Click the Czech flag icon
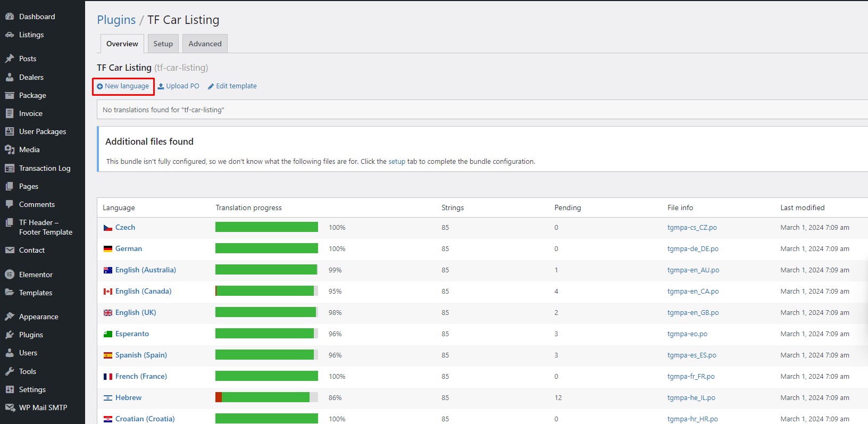The height and width of the screenshot is (424, 868). (108, 228)
